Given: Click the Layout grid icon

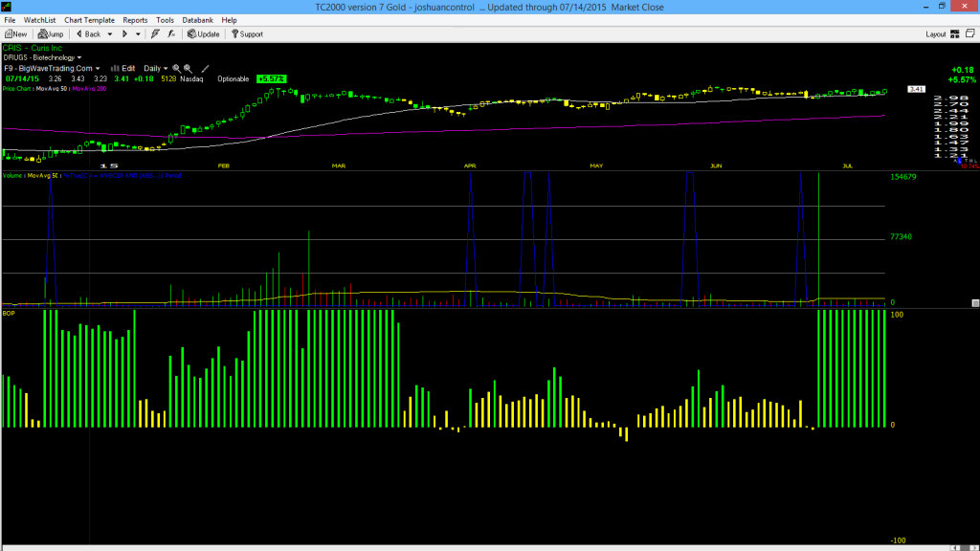Looking at the screenshot, I should pyautogui.click(x=955, y=34).
